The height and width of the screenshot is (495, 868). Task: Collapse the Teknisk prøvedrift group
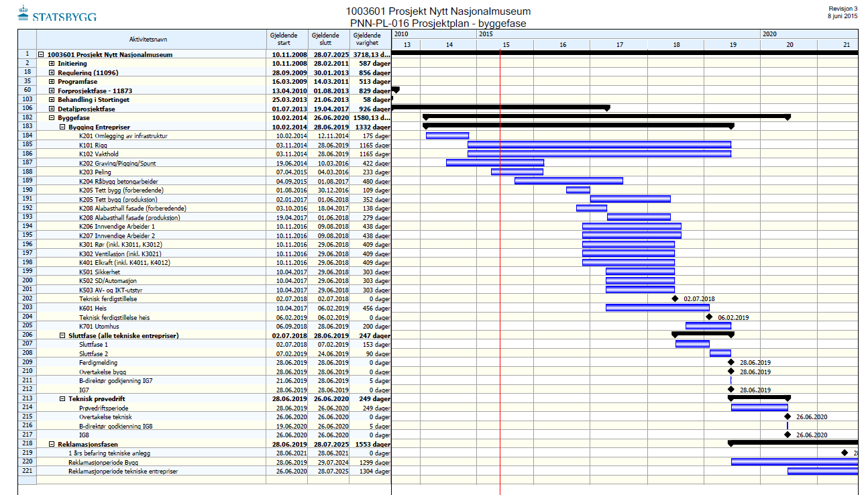tap(62, 398)
